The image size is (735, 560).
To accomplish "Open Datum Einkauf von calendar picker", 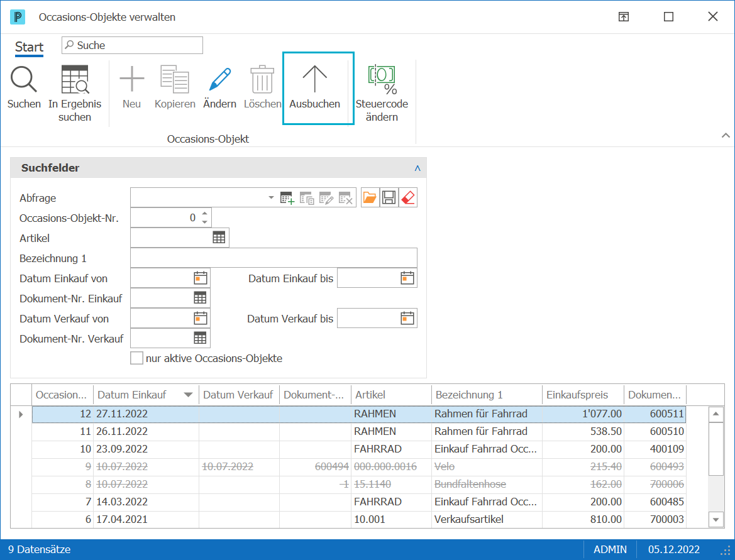I will point(201,278).
